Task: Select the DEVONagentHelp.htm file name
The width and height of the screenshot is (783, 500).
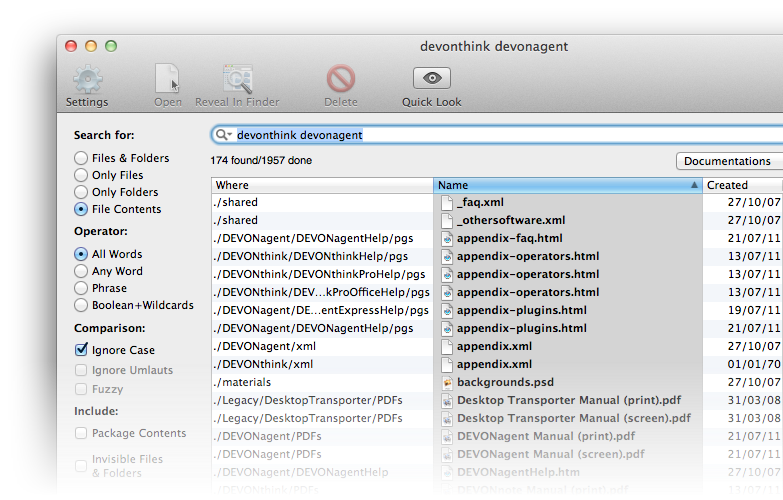Action: (518, 472)
